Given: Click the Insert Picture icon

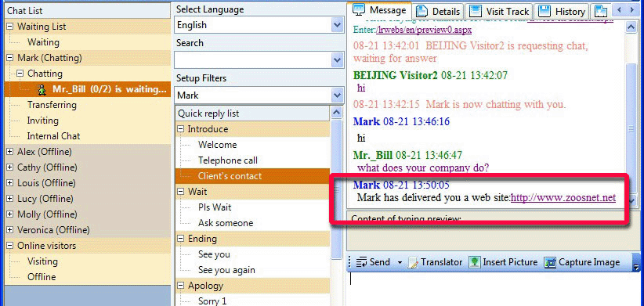Looking at the screenshot, I should 475,262.
